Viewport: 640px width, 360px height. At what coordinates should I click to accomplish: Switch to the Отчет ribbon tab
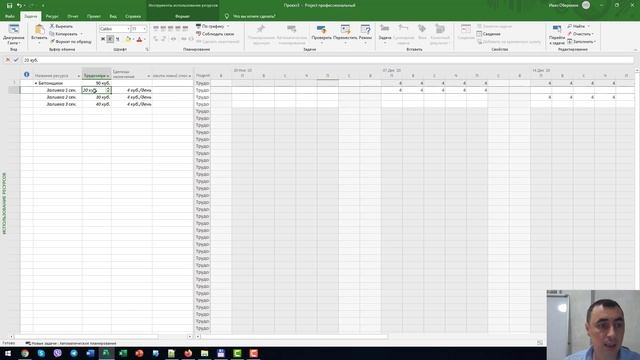pyautogui.click(x=73, y=16)
